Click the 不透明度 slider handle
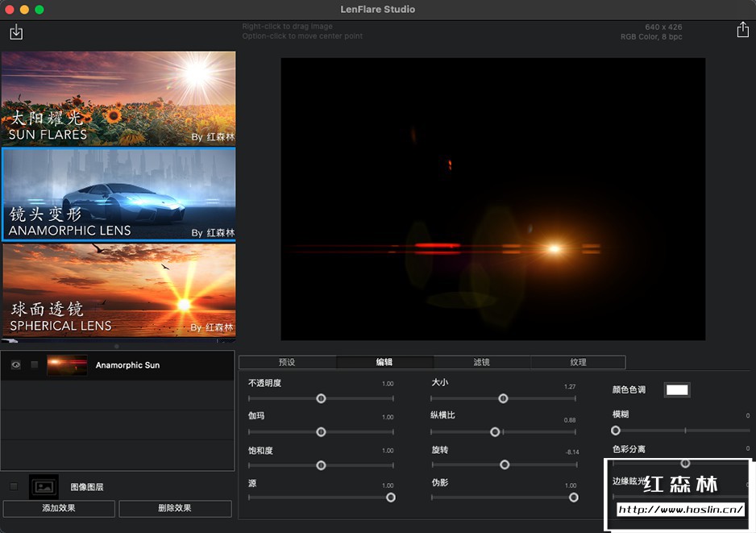 [321, 398]
